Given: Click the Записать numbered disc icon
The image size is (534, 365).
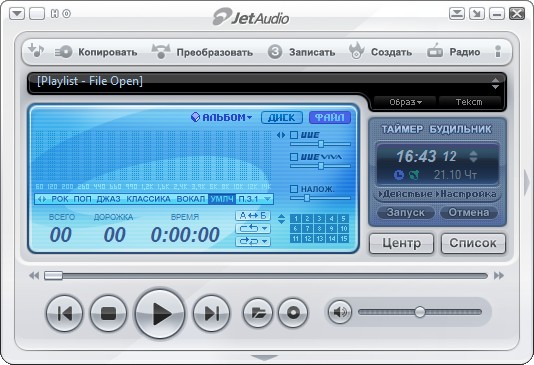Looking at the screenshot, I should click(x=275, y=52).
